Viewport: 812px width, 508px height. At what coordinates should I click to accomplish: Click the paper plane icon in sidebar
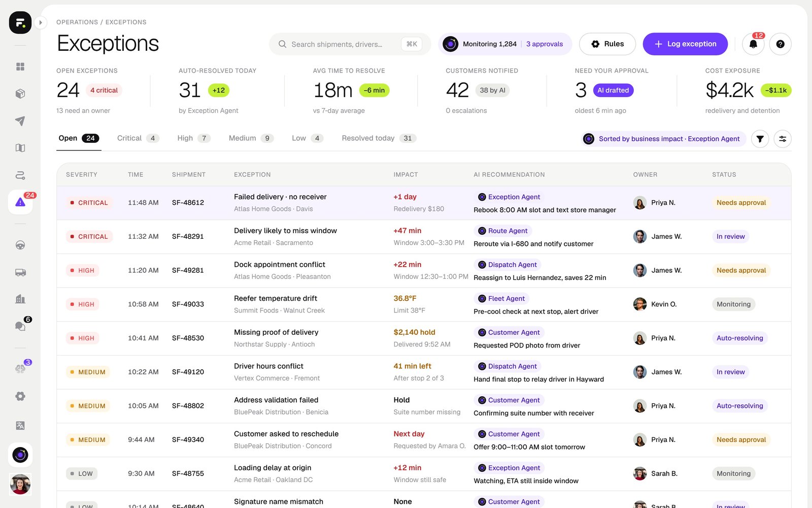coord(20,121)
